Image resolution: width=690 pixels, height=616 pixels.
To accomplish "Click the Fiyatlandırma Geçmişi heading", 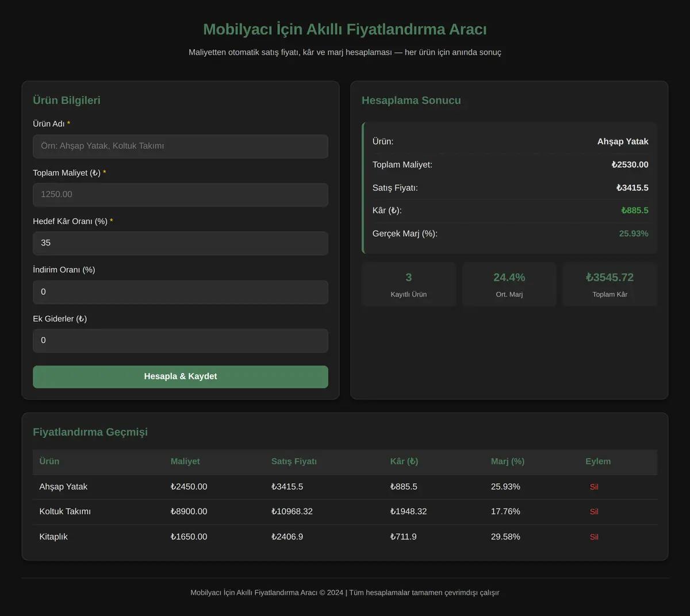I will [90, 432].
